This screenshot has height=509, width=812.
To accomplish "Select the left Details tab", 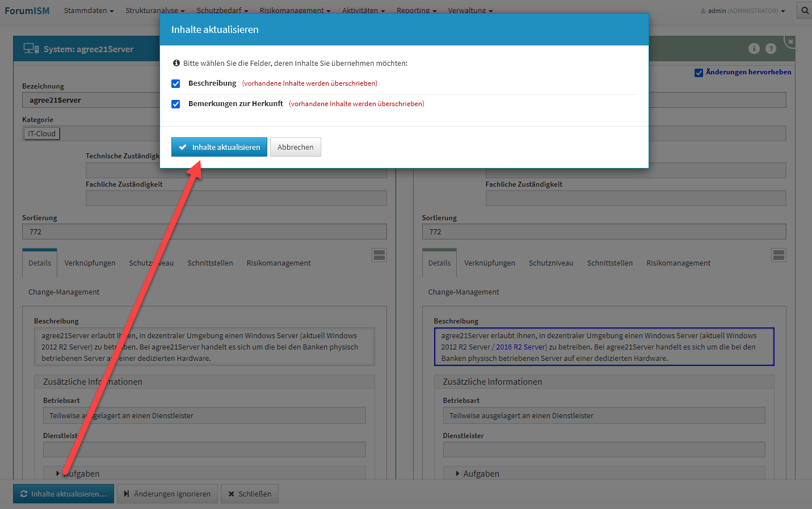I will [x=40, y=263].
